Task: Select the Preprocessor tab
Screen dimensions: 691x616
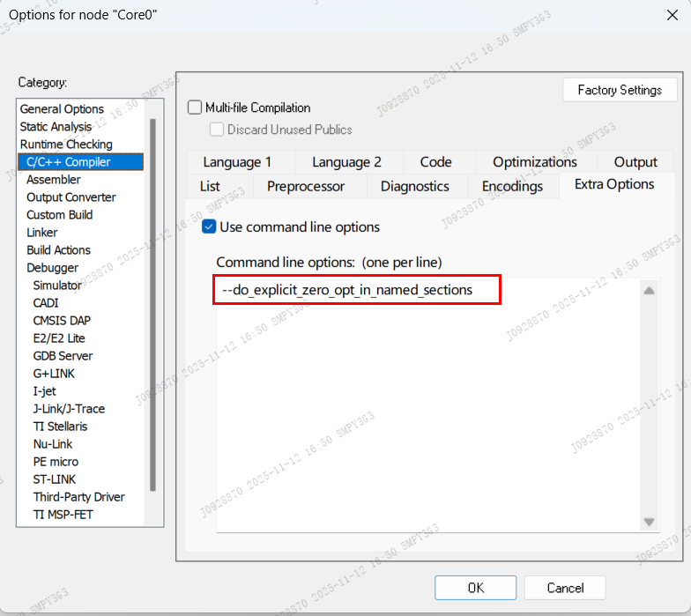Action: (x=308, y=186)
